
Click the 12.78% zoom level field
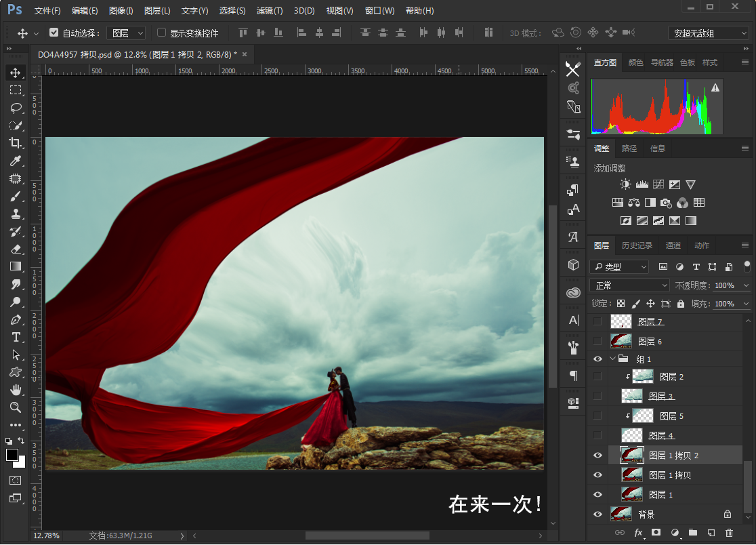point(46,536)
